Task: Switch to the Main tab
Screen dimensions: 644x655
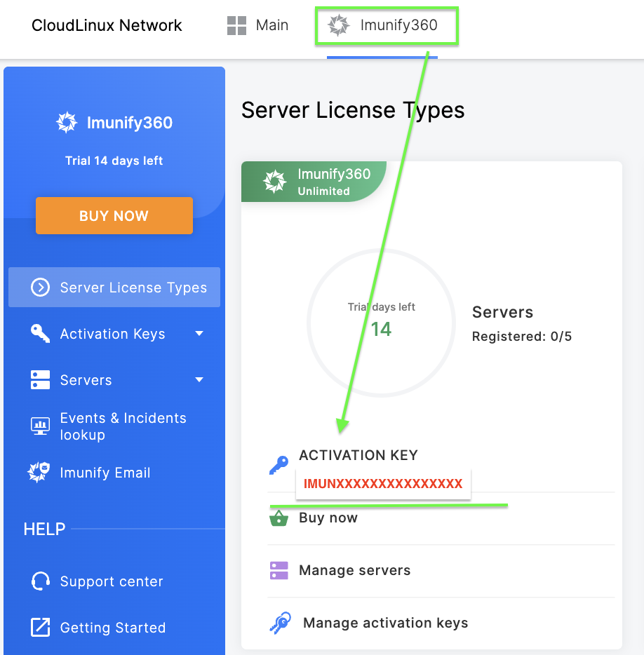Action: coord(257,25)
